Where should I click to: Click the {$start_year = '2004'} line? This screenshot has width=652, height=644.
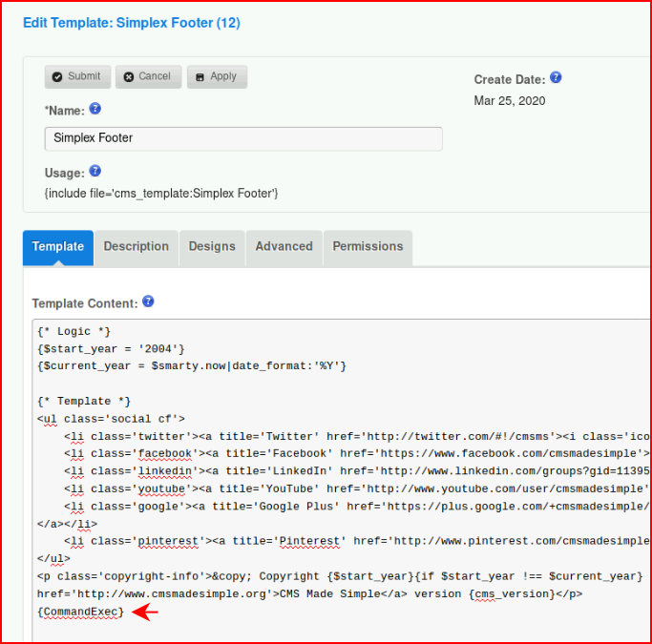click(x=111, y=348)
